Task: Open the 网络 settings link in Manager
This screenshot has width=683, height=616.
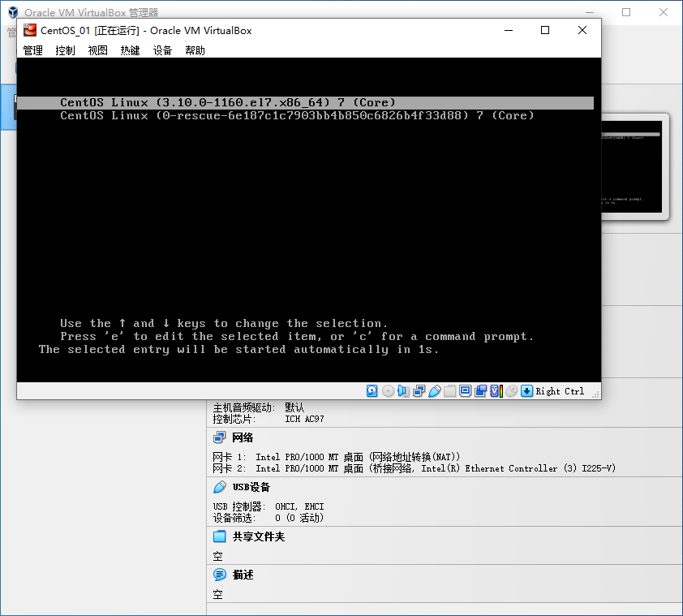Action: click(243, 437)
